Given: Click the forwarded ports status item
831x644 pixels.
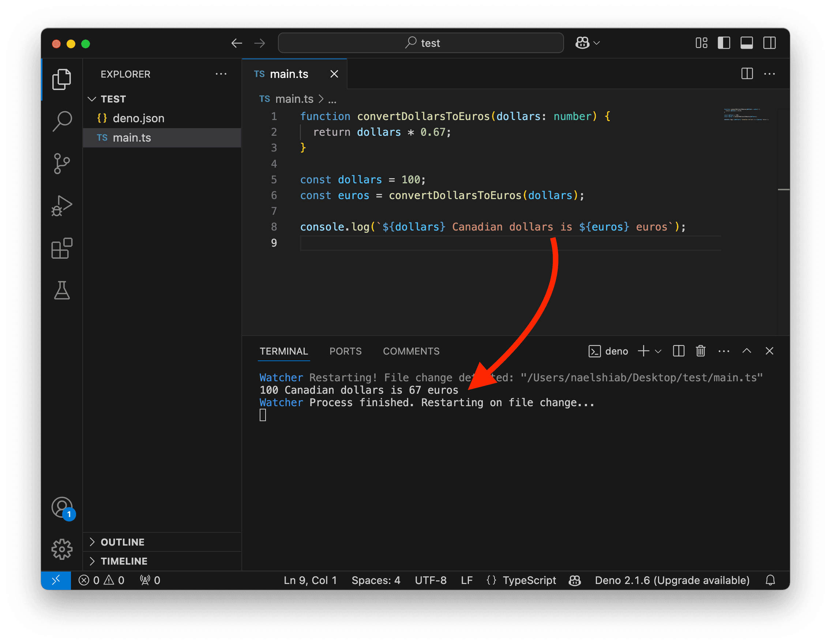Looking at the screenshot, I should (150, 580).
